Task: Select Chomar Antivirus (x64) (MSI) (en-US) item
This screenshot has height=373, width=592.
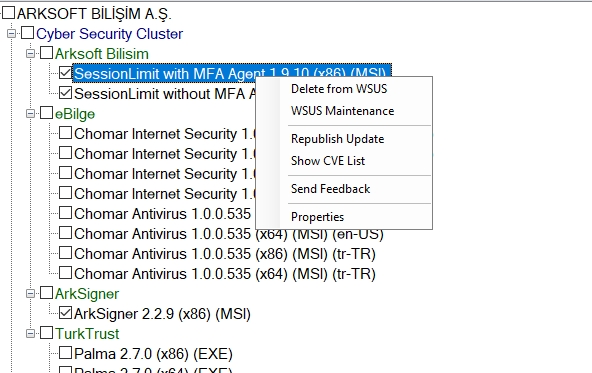Action: point(229,234)
